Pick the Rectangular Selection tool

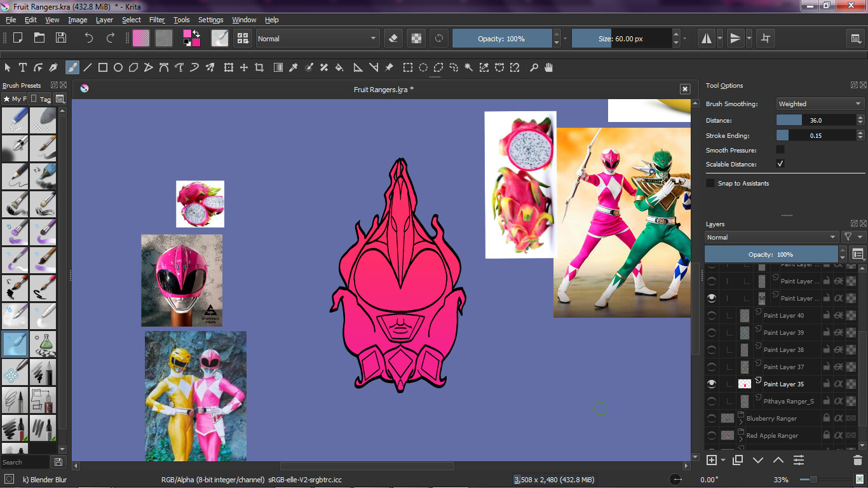[407, 67]
